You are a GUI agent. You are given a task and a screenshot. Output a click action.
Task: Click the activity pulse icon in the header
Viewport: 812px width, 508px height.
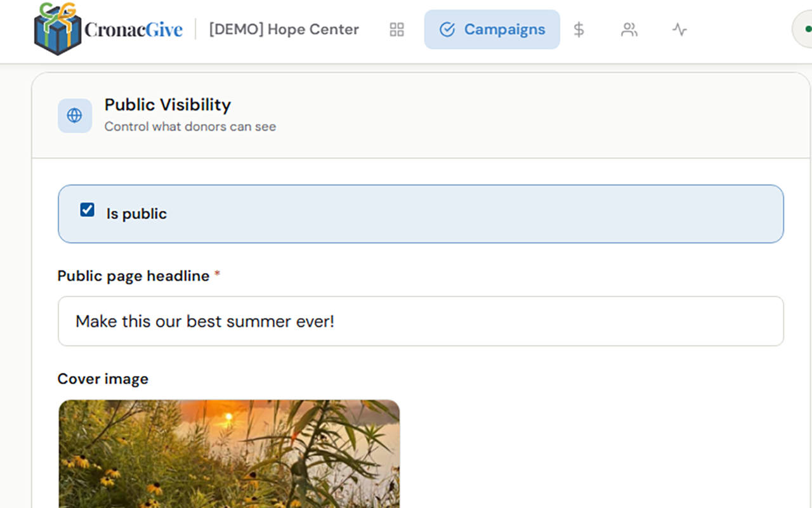679,29
